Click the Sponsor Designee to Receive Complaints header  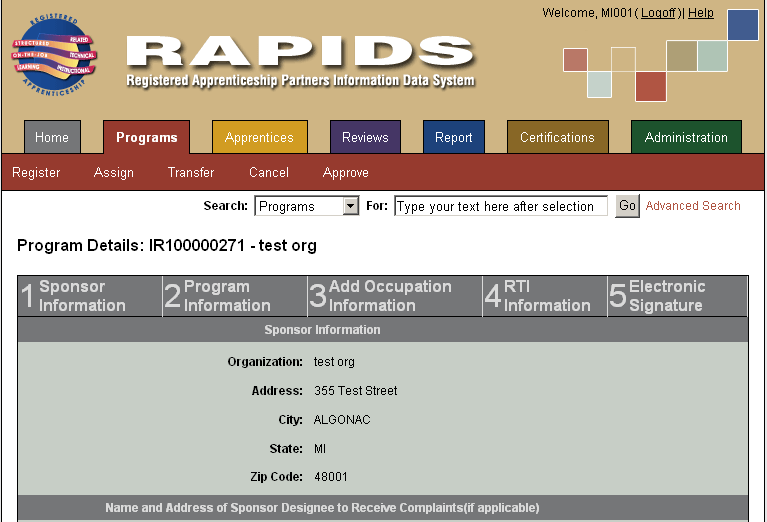pyautogui.click(x=383, y=508)
